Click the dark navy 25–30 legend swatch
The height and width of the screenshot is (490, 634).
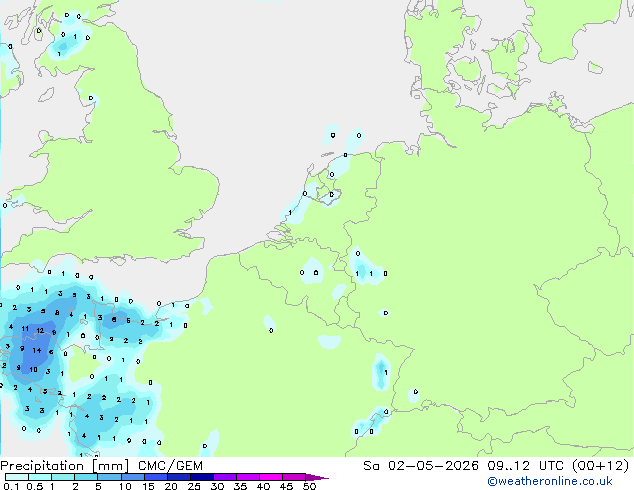pos(202,477)
